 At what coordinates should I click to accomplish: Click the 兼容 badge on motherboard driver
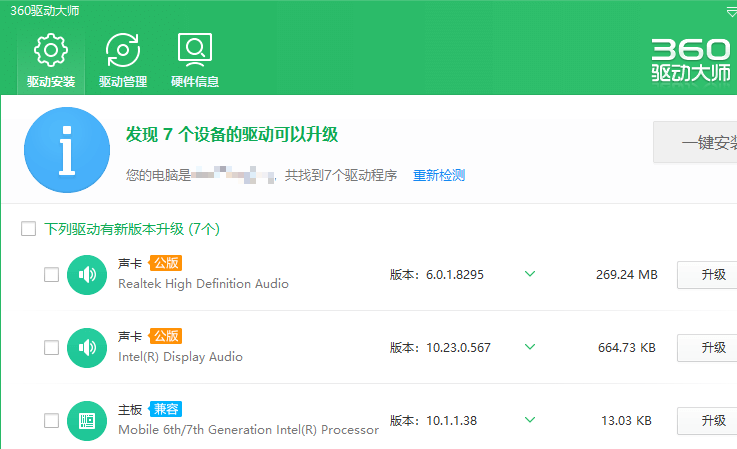click(x=165, y=409)
